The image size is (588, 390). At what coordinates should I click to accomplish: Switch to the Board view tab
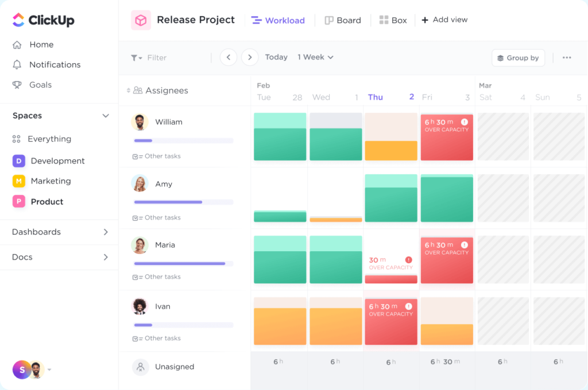pos(343,20)
